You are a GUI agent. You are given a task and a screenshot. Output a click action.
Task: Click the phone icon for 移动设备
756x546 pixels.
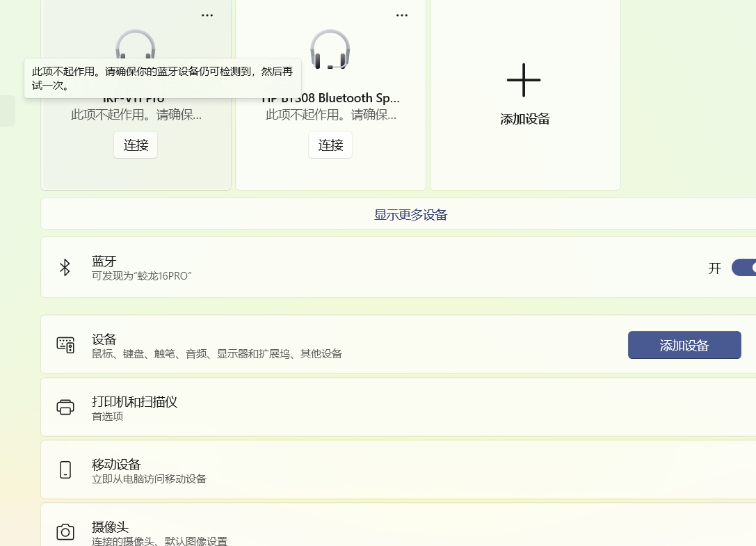pos(65,469)
